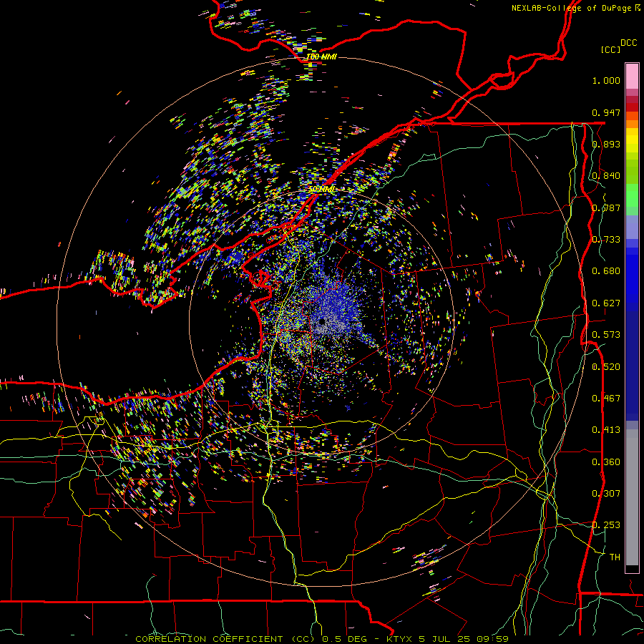644x644 pixels.
Task: Pick the pink top segment of color bar
Action: 632,77
